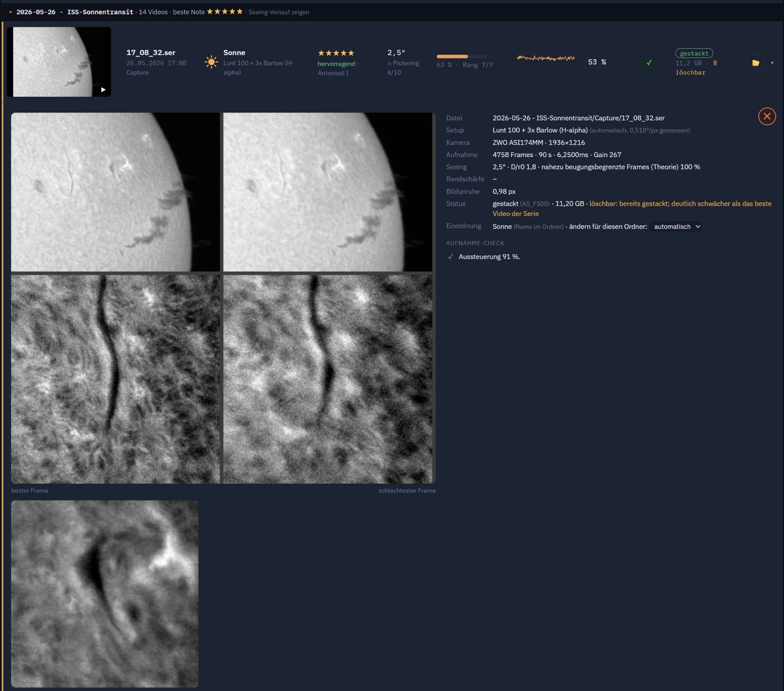
Task: Click the 63 % rank progress bar
Action: click(x=461, y=56)
